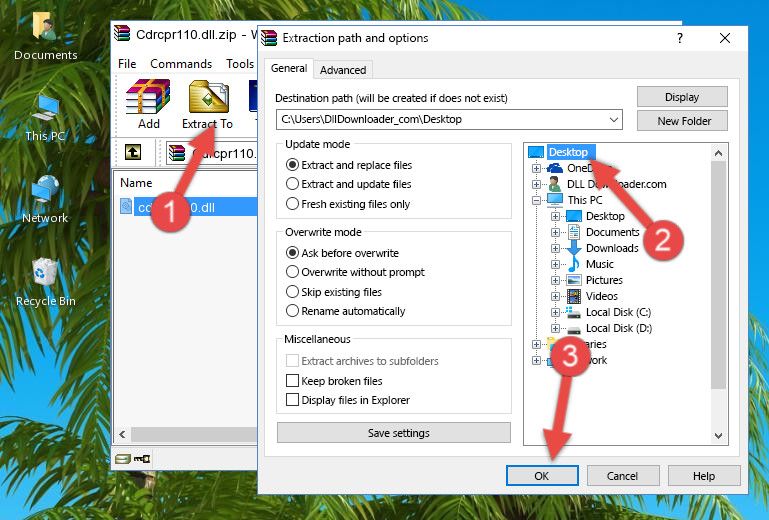Click the tree scrollbar down arrow

click(718, 436)
